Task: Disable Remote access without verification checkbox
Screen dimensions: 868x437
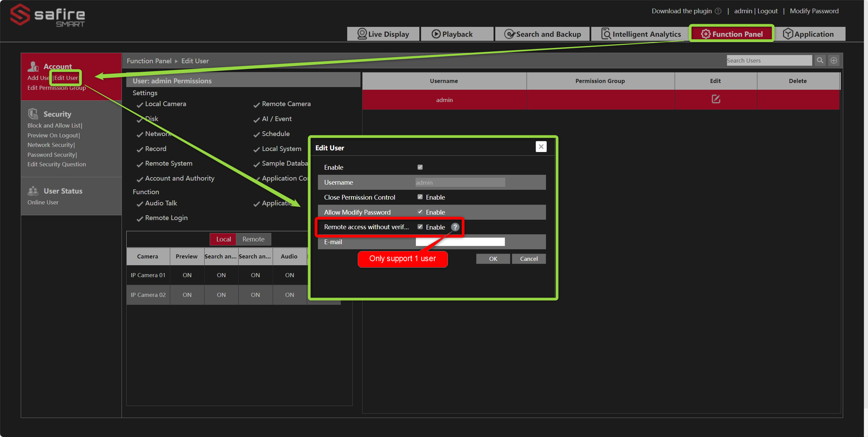Action: [420, 226]
